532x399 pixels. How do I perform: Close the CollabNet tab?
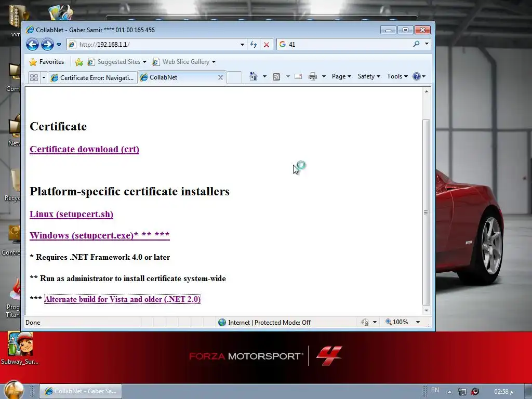tap(220, 77)
